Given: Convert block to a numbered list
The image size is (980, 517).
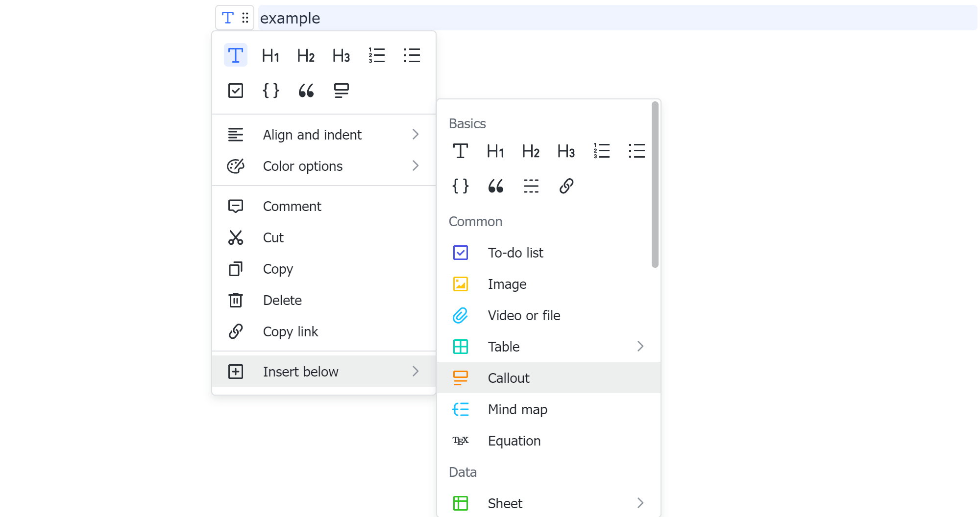Looking at the screenshot, I should tap(376, 55).
